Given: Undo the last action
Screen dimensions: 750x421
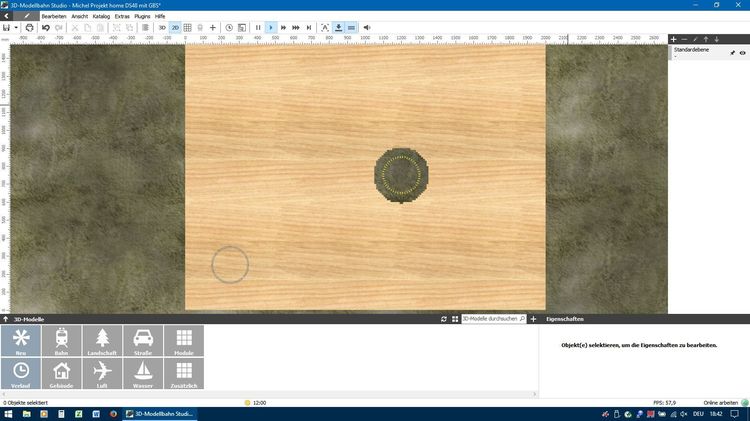Looking at the screenshot, I should pyautogui.click(x=46, y=28).
